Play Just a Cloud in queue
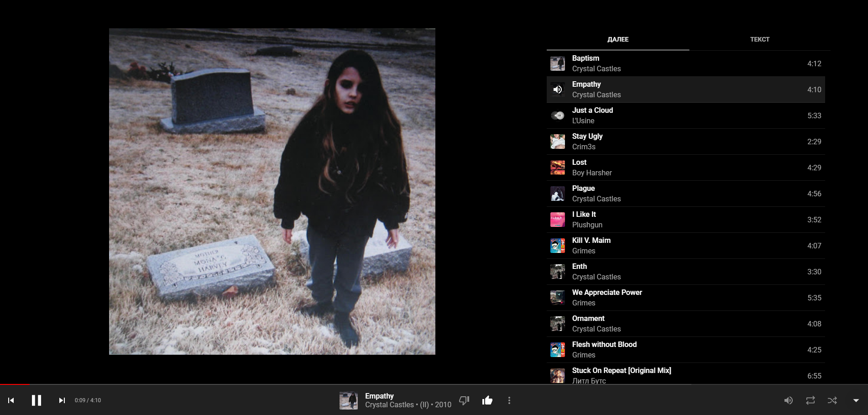868x415 pixels. tap(686, 116)
